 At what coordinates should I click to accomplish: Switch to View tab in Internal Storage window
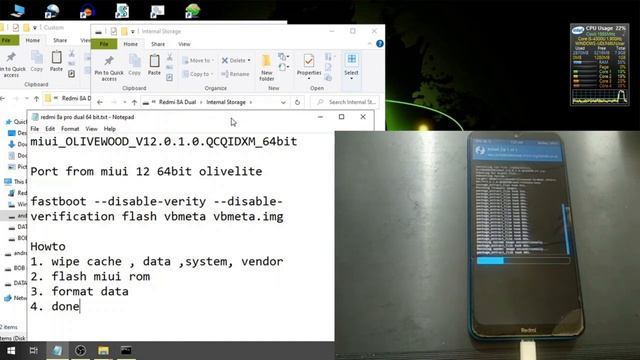[184, 44]
